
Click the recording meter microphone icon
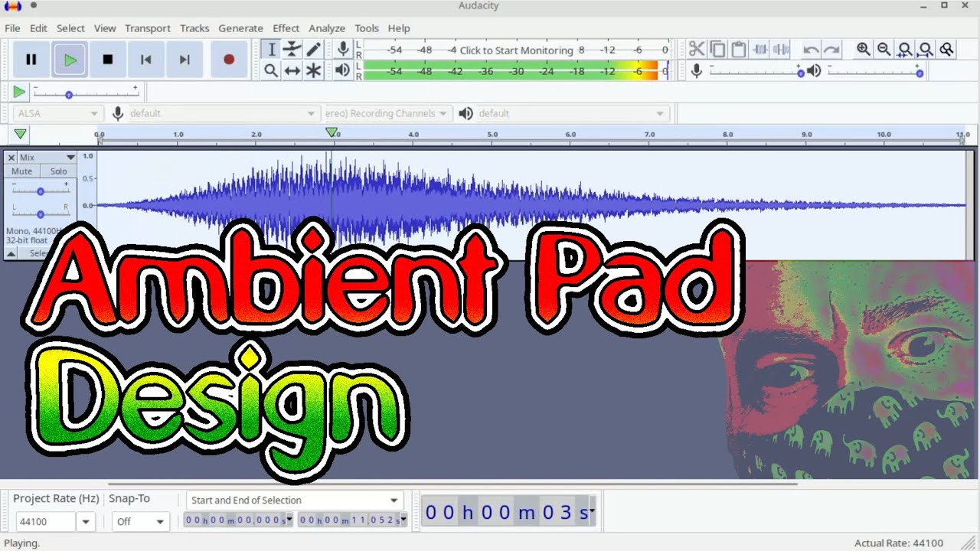tap(343, 50)
